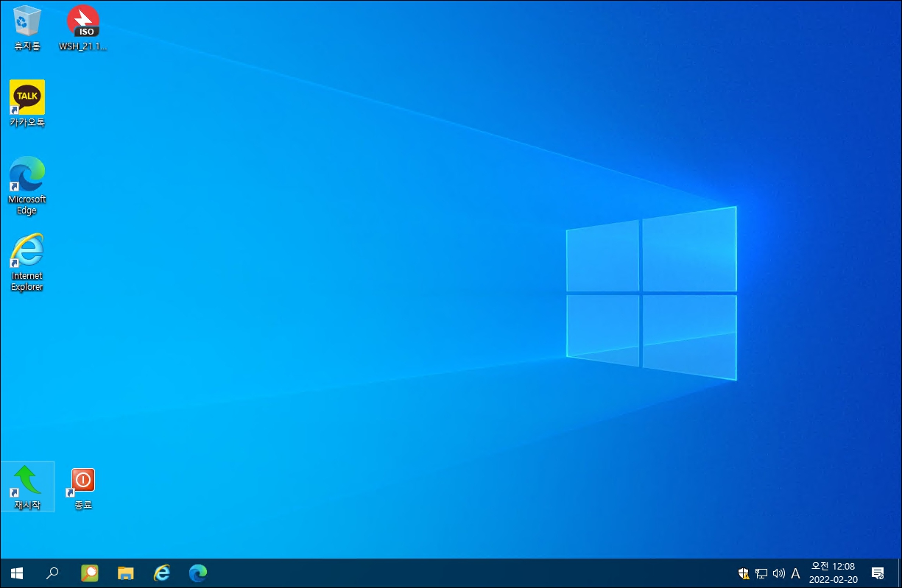Open the Action Center notifications icon

tap(878, 573)
